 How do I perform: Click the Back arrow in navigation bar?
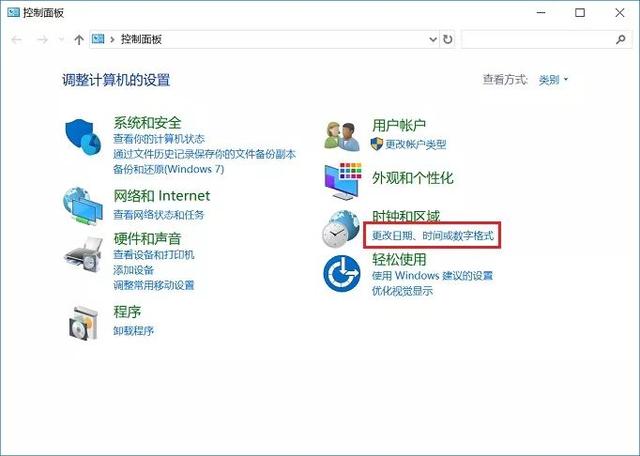[16, 40]
